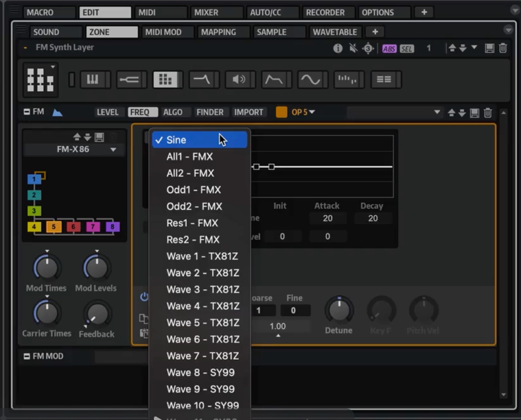521x420 pixels.
Task: Click the IMPORT button
Action: point(249,112)
